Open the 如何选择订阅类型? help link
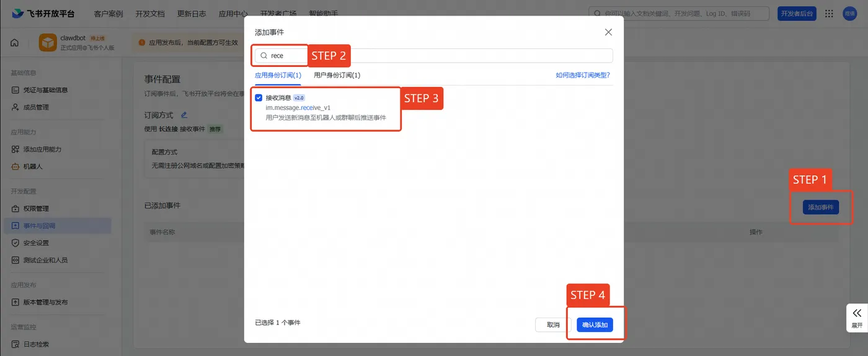Image resolution: width=868 pixels, height=356 pixels. pos(583,75)
